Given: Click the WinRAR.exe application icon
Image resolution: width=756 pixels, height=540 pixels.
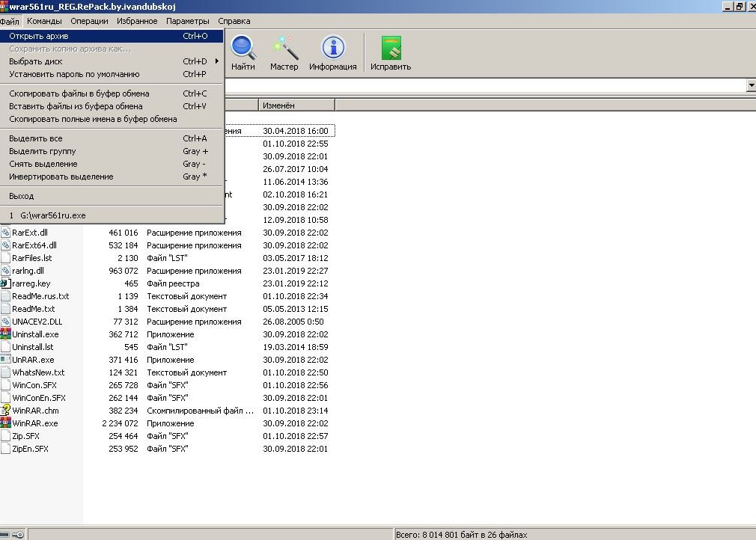Looking at the screenshot, I should (5, 423).
